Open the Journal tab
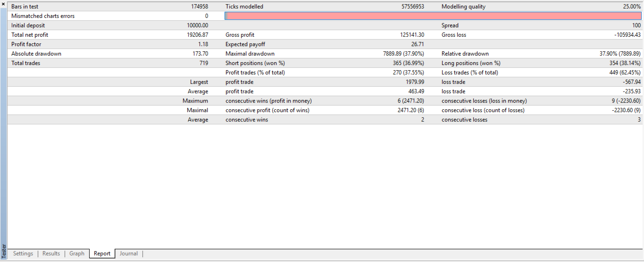This screenshot has width=644, height=262. (129, 254)
